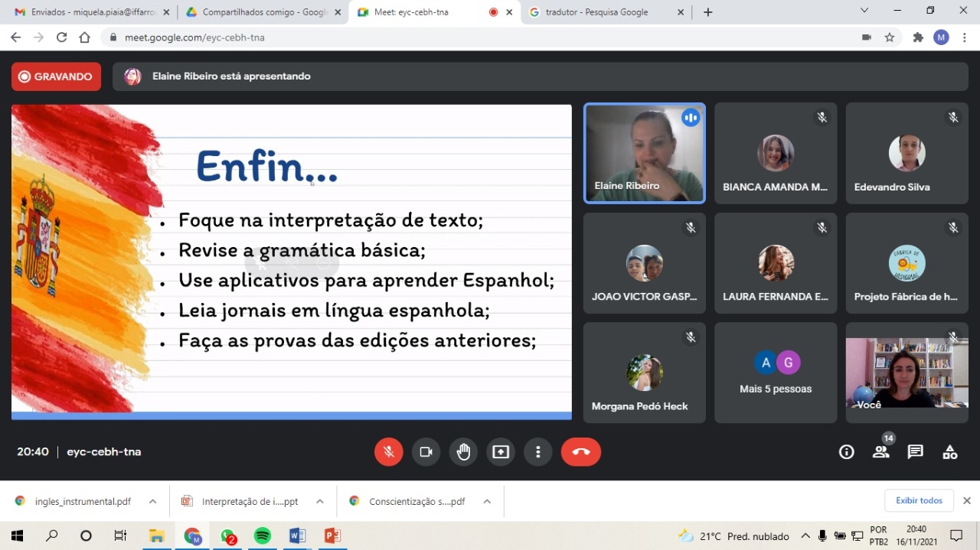Open more options three-dot menu

tap(538, 452)
